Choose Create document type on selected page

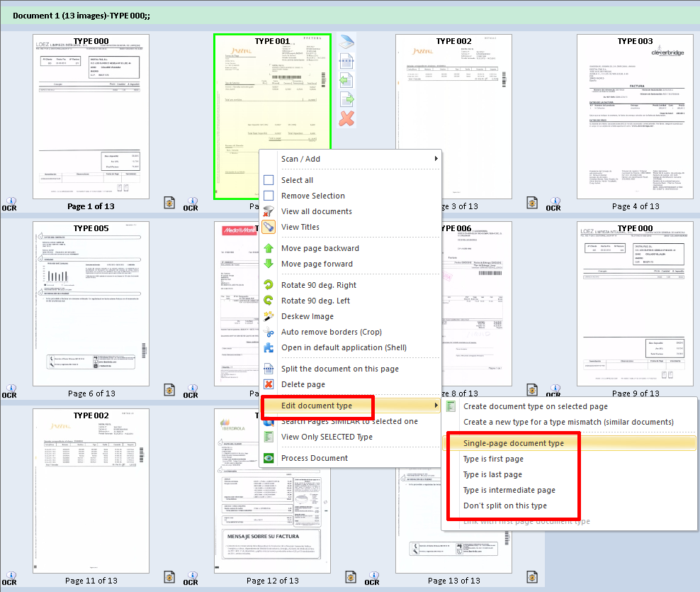(x=535, y=406)
